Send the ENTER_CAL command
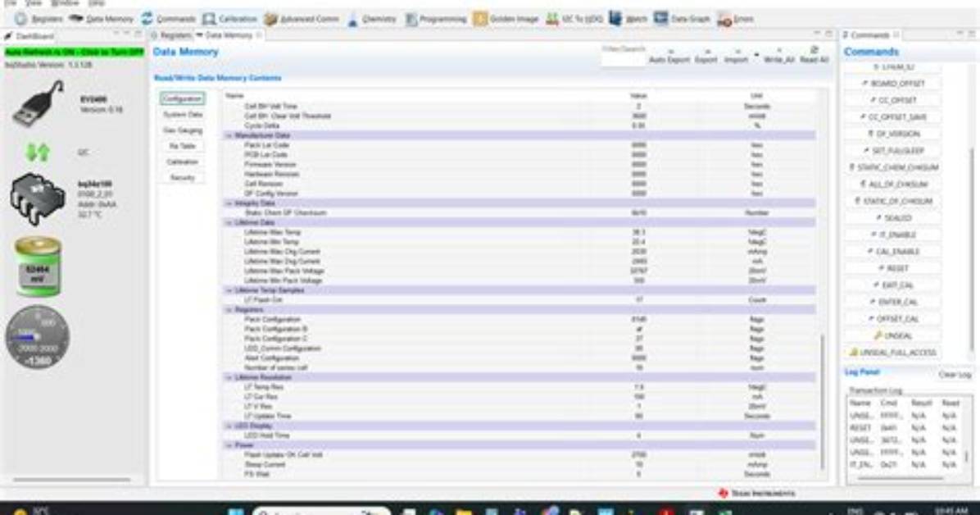The image size is (980, 515). (x=893, y=303)
